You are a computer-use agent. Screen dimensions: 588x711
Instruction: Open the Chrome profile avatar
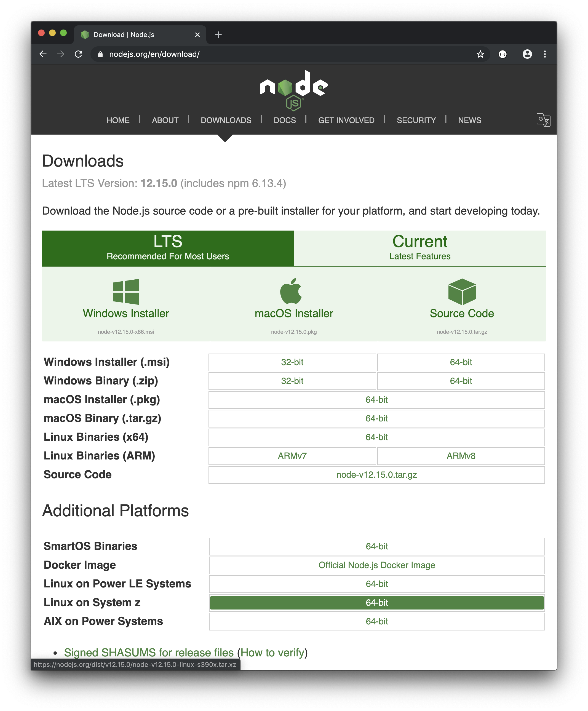click(x=527, y=54)
